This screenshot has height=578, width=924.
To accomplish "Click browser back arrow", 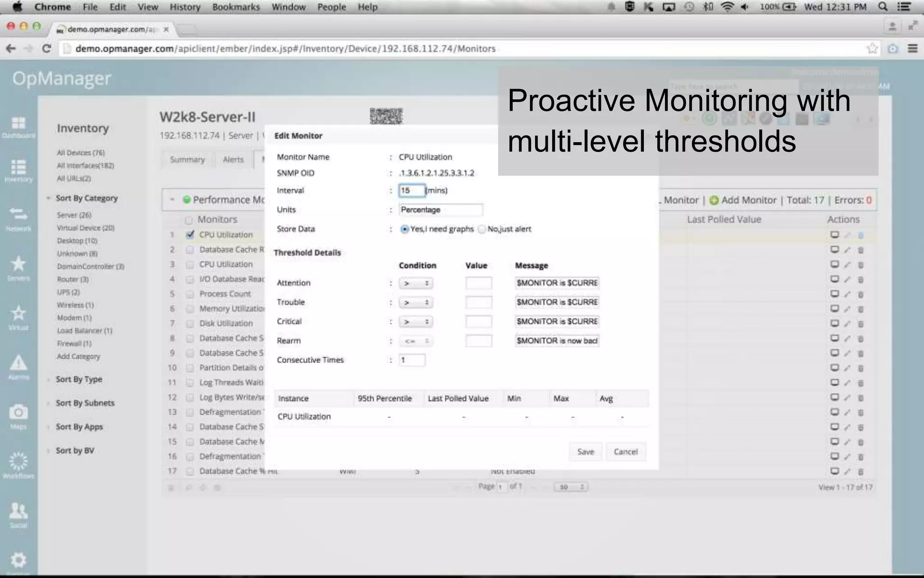I will [11, 48].
